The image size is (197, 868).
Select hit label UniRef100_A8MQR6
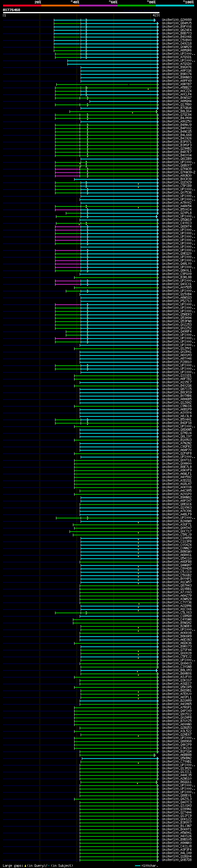[x=177, y=50]
